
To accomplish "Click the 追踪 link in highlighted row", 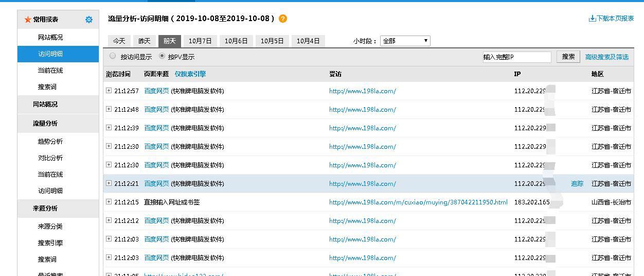I will tap(577, 184).
